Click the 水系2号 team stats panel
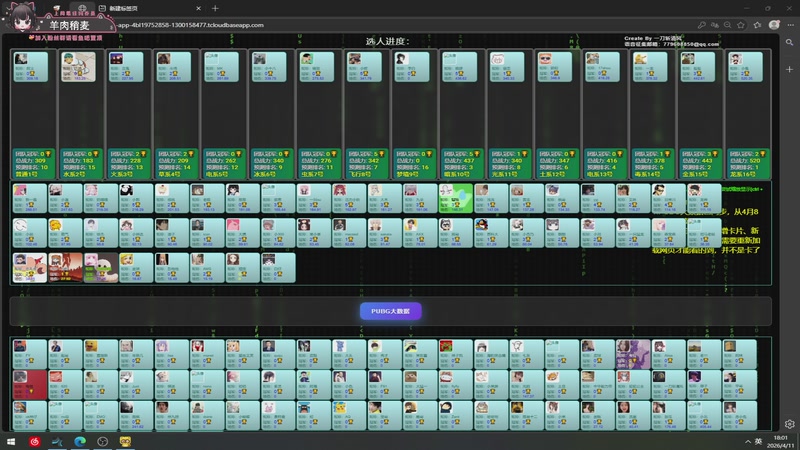The image size is (800, 450). 81,164
